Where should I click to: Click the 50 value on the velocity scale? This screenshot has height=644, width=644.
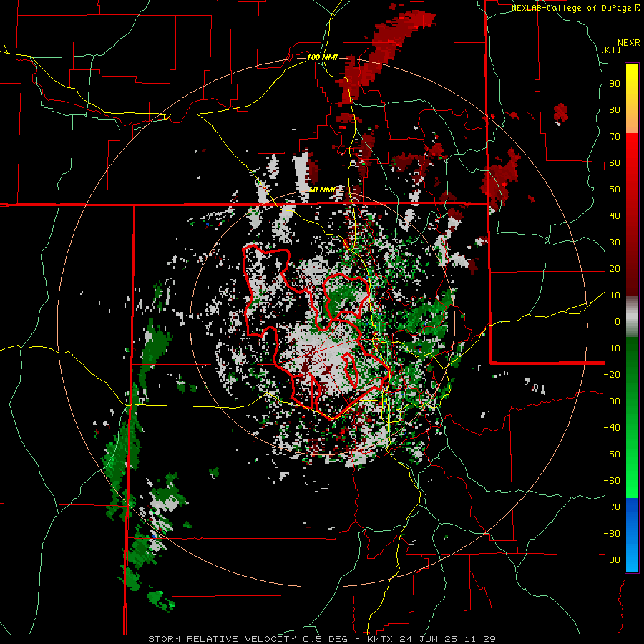coord(615,190)
